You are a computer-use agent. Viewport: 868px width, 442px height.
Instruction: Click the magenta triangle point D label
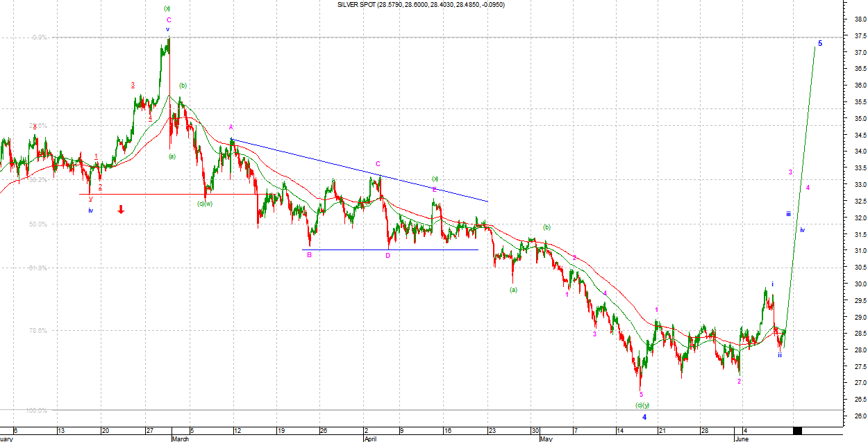[x=388, y=255]
